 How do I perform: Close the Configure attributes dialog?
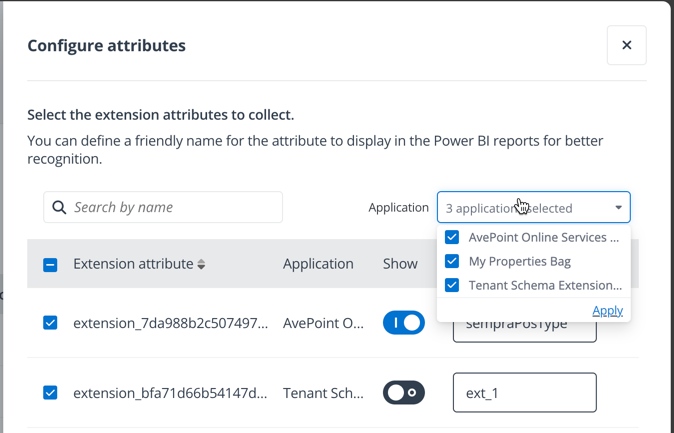tap(626, 45)
